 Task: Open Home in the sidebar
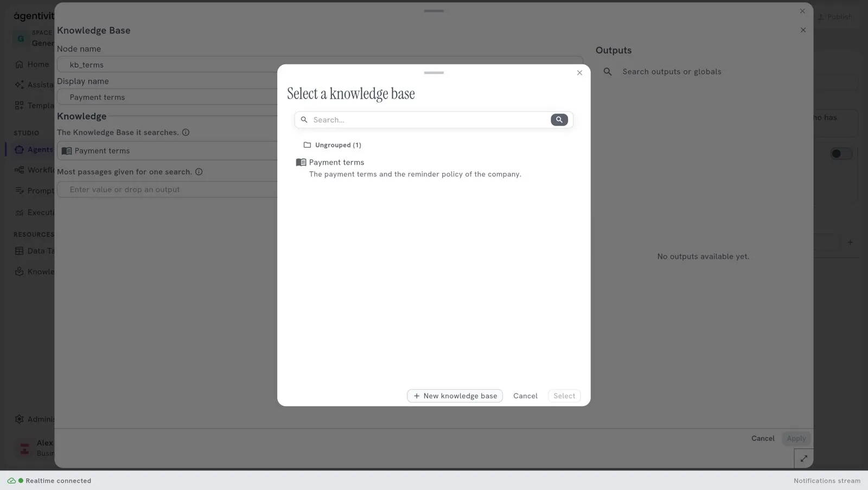[x=33, y=65]
